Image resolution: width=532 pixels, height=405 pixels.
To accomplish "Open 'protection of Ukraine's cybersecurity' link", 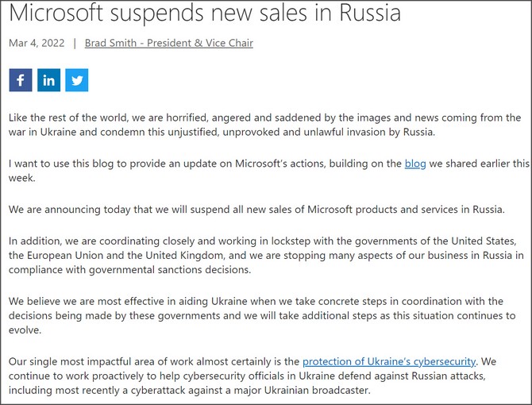I will click(389, 361).
